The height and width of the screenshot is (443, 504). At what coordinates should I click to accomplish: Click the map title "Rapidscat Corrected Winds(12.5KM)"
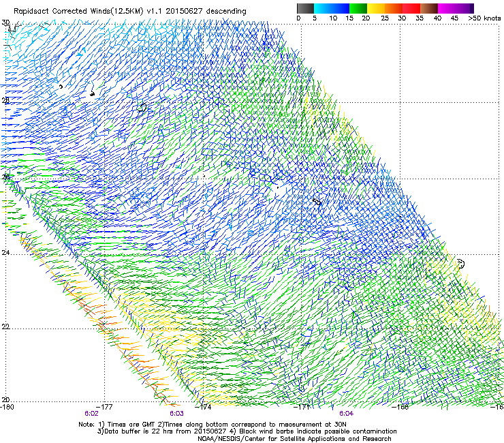pyautogui.click(x=78, y=12)
